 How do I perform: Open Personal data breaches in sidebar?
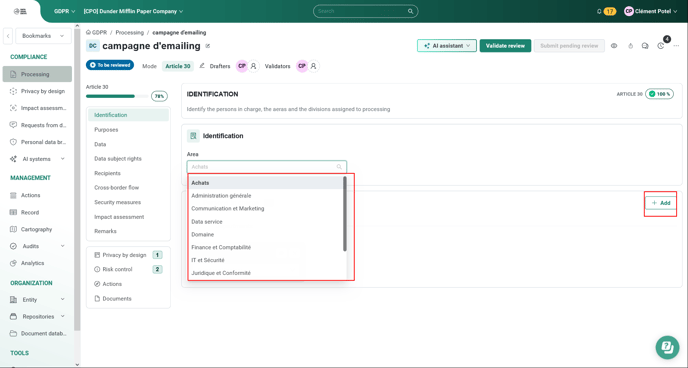37,142
